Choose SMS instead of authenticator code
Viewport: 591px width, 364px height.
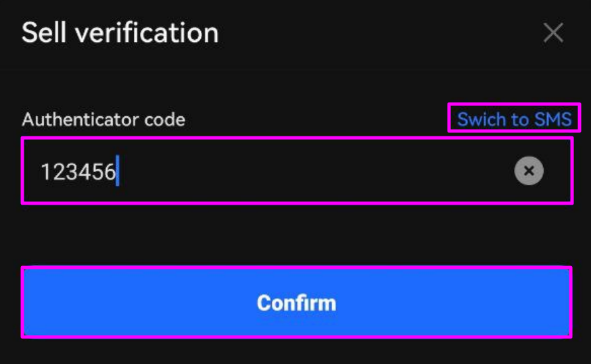point(514,120)
